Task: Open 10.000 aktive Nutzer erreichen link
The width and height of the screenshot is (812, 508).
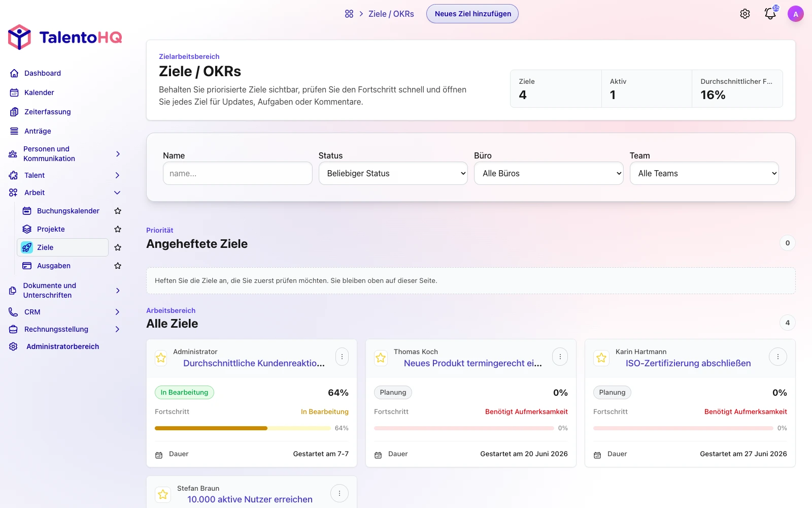Action: (250, 499)
